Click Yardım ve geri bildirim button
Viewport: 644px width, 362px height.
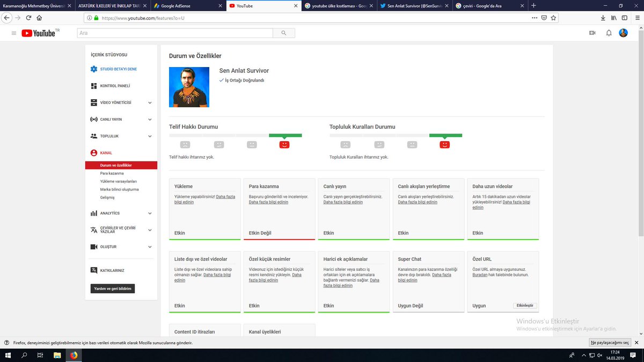tap(113, 289)
